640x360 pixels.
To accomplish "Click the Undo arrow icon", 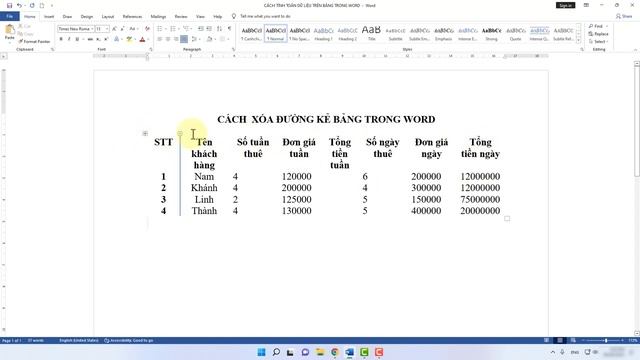I will click(19, 5).
